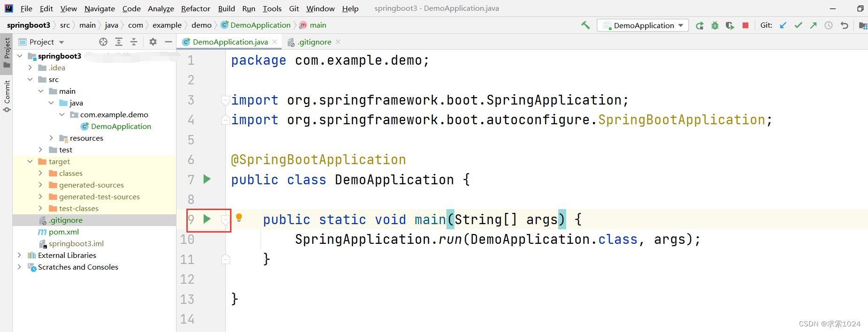Close the .gitignore editor tab
The height and width of the screenshot is (332, 868).
click(338, 42)
